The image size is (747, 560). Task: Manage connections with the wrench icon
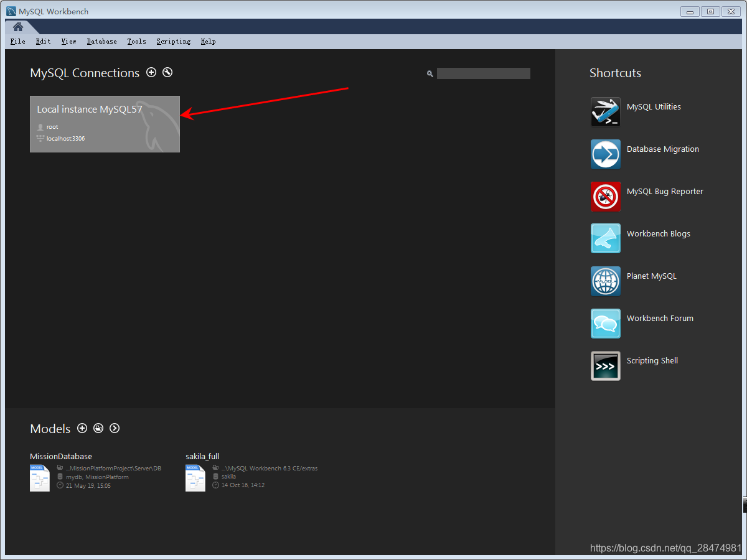(167, 72)
